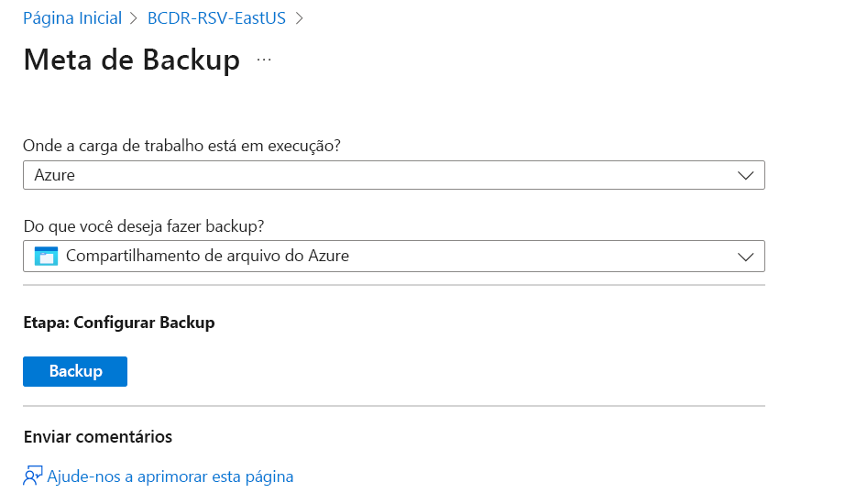The height and width of the screenshot is (504, 867).
Task: Click 'Compartilhamento de arquivo do Azure' selected value text
Action: [207, 257]
